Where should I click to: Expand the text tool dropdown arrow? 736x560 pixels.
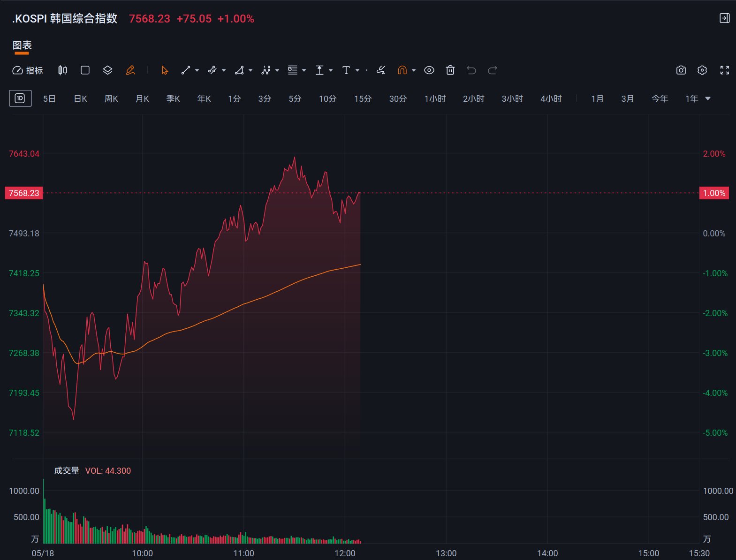[x=357, y=70]
